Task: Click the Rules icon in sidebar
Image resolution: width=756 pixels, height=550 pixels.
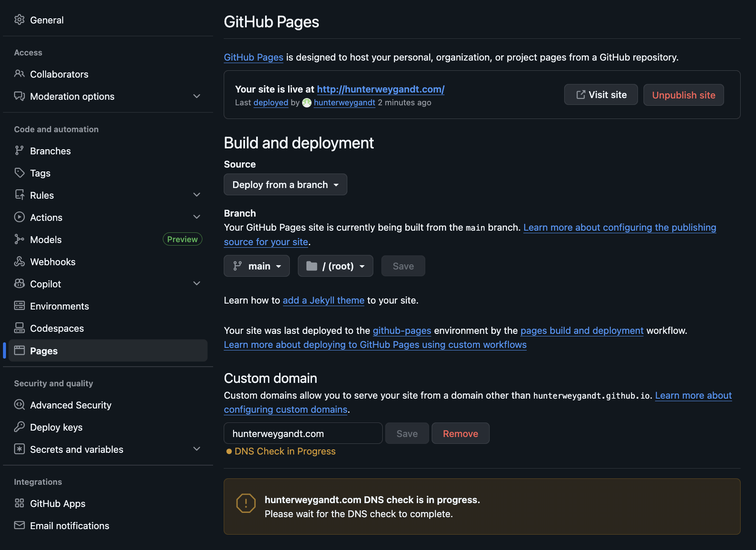Action: coord(19,195)
